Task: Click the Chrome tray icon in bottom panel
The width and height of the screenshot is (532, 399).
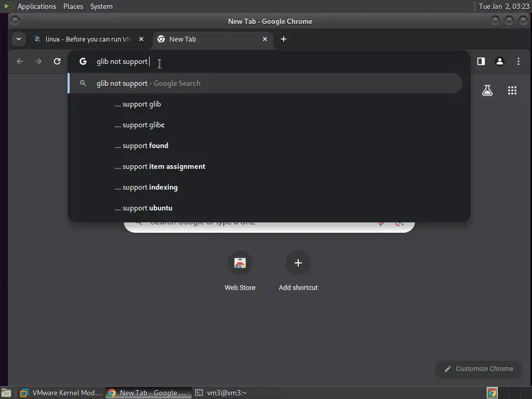Action: pos(492,393)
